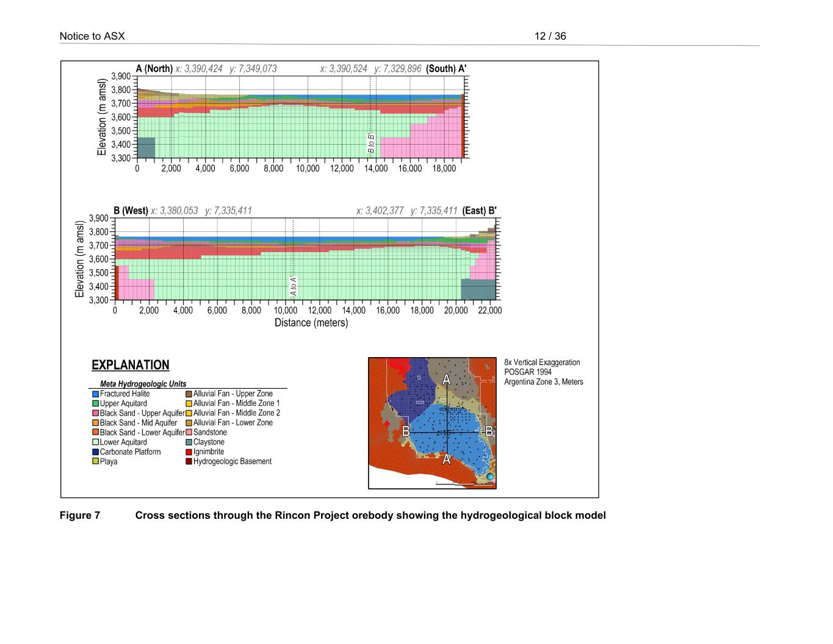This screenshot has width=833, height=644.
Task: Click the 'Notice to ASX' header text
Action: click(x=92, y=36)
